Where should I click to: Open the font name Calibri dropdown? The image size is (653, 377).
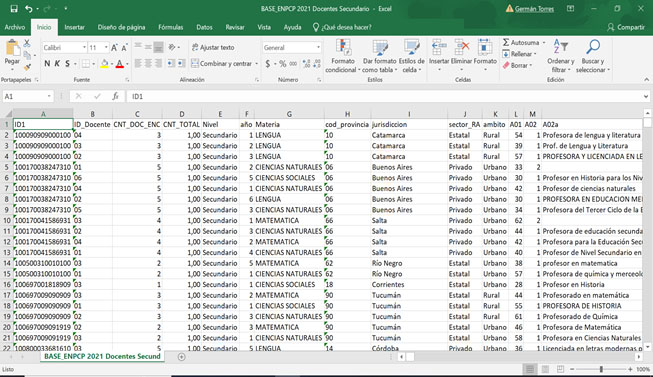(84, 47)
